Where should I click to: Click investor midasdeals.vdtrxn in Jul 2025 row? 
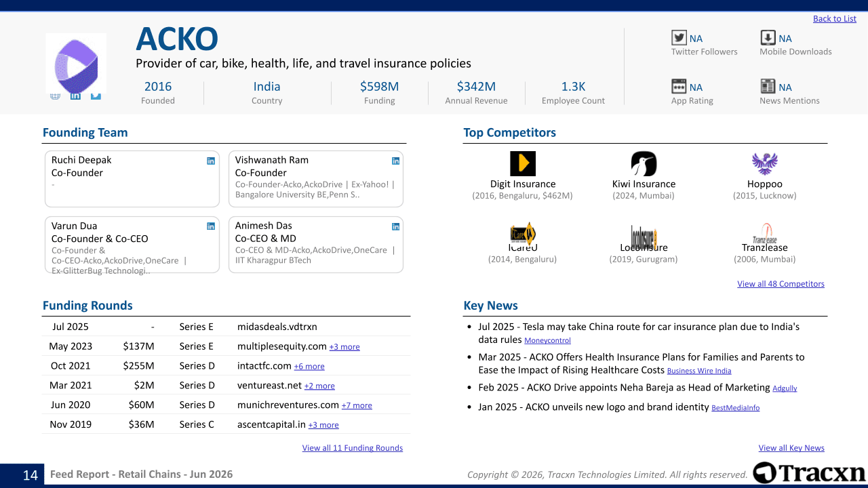[277, 327]
